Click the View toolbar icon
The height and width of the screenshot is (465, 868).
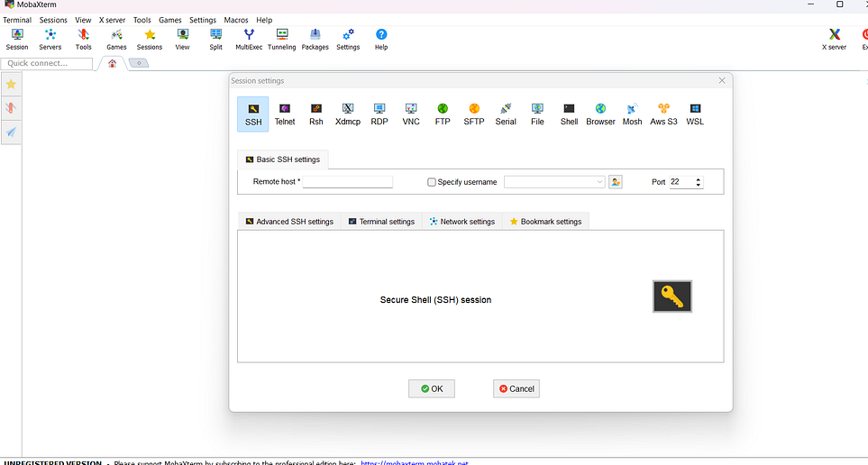[183, 40]
